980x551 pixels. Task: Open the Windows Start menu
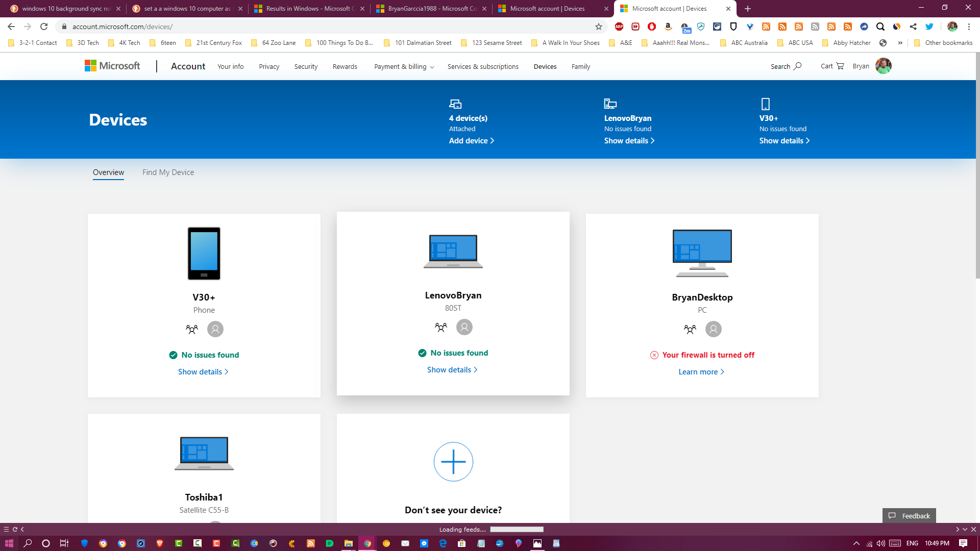9,543
